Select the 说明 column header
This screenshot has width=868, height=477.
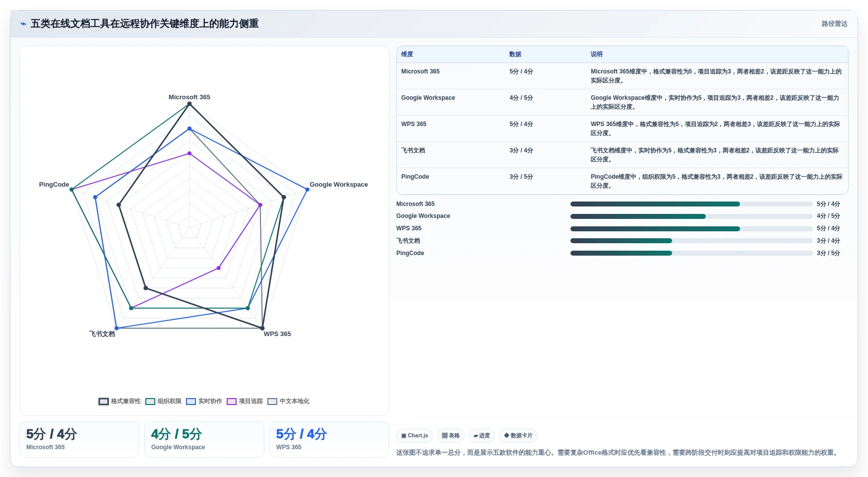click(x=597, y=54)
